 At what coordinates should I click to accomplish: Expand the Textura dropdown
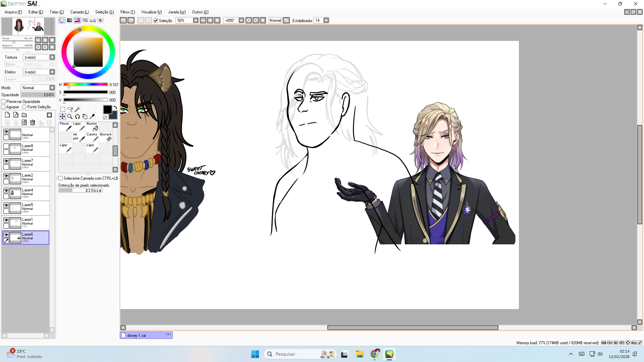[x=52, y=57]
